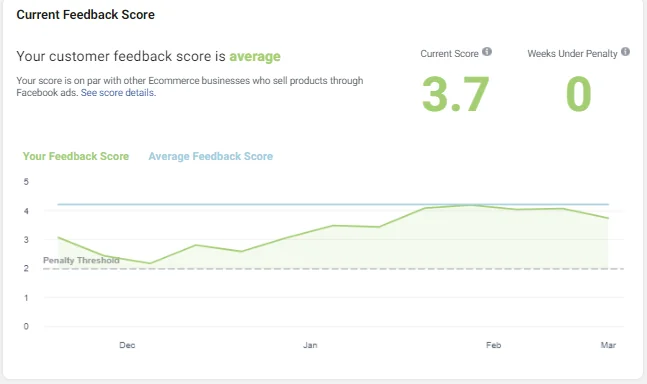This screenshot has height=384, width=647.
Task: Click the Penalty Threshold label
Action: 81,260
